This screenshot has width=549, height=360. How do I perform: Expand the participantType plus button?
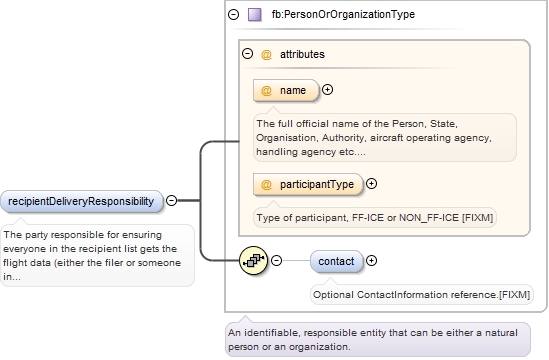tap(371, 184)
